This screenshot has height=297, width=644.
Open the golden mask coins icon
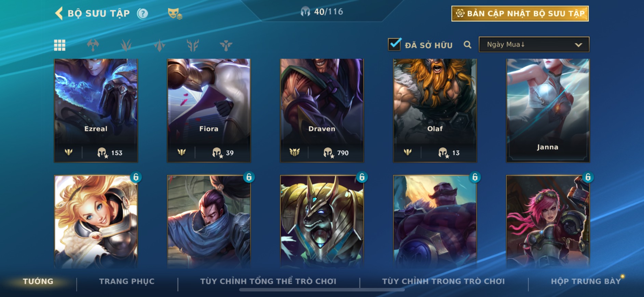[175, 14]
